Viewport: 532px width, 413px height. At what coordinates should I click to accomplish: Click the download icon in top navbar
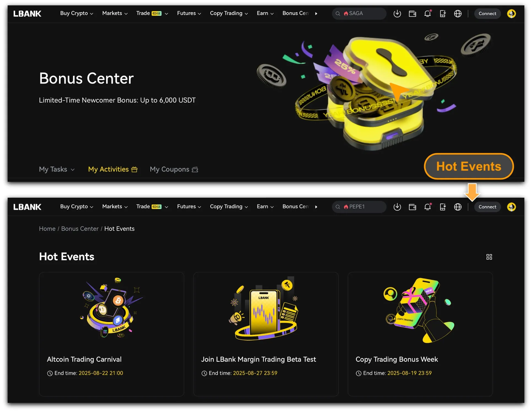(x=397, y=13)
